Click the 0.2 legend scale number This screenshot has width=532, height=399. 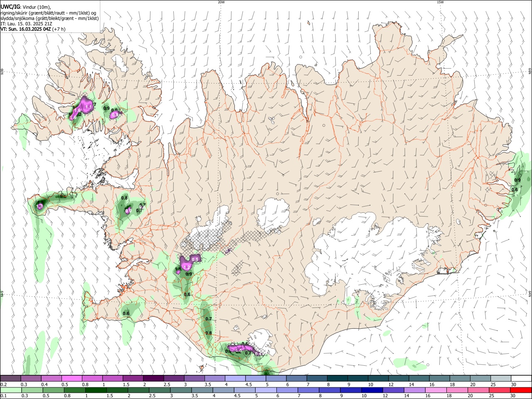coord(3,385)
